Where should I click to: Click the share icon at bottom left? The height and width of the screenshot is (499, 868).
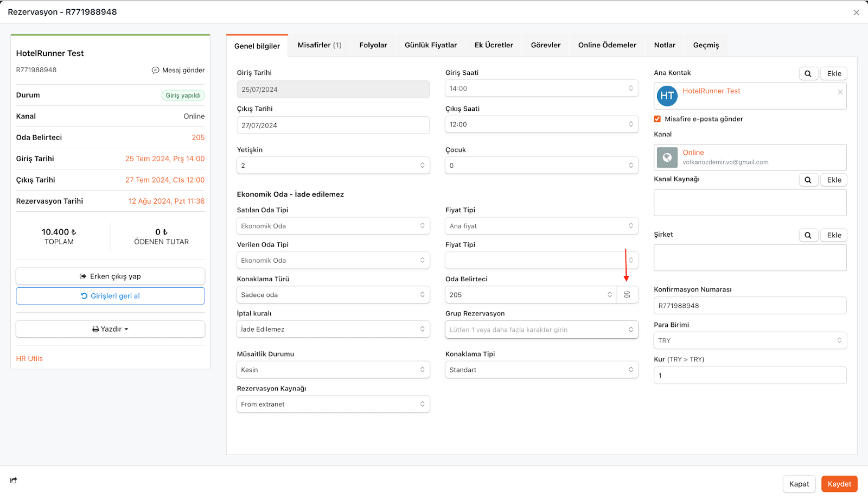[x=14, y=480]
